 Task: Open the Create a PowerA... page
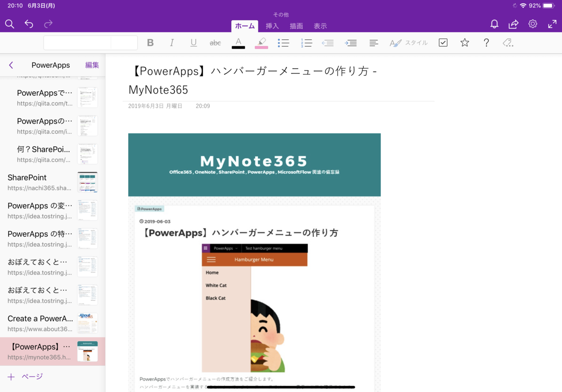(x=52, y=323)
